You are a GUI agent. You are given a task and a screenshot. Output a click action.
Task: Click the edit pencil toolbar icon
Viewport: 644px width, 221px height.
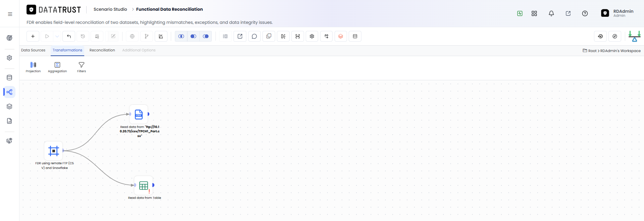click(x=113, y=36)
